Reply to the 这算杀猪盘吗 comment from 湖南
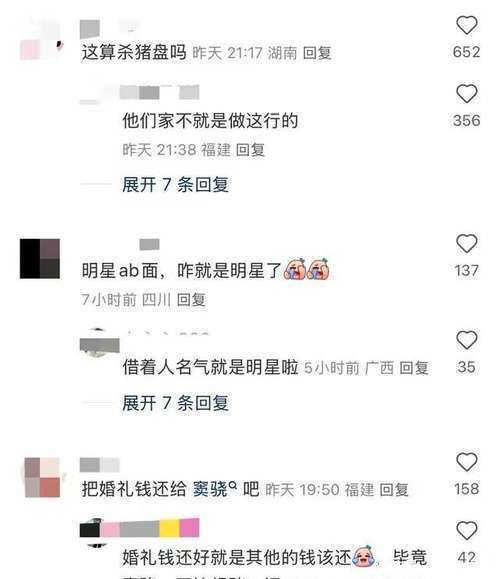The height and width of the screenshot is (579, 500). pos(317,53)
